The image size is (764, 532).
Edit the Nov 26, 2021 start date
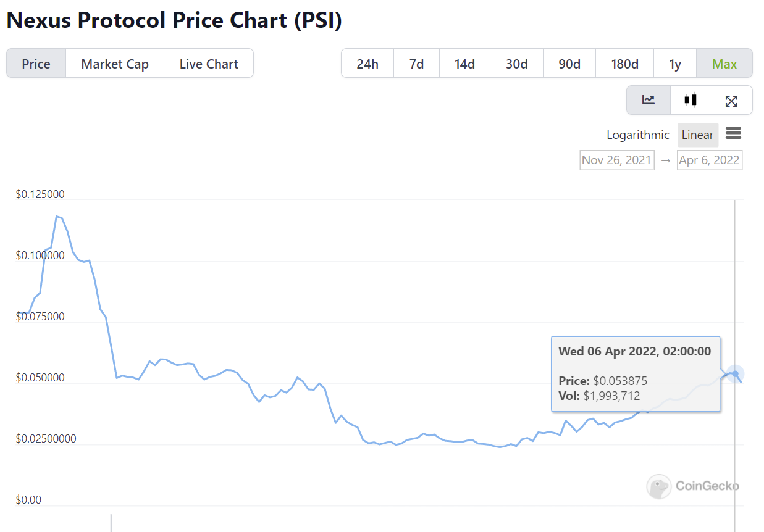[x=616, y=160]
